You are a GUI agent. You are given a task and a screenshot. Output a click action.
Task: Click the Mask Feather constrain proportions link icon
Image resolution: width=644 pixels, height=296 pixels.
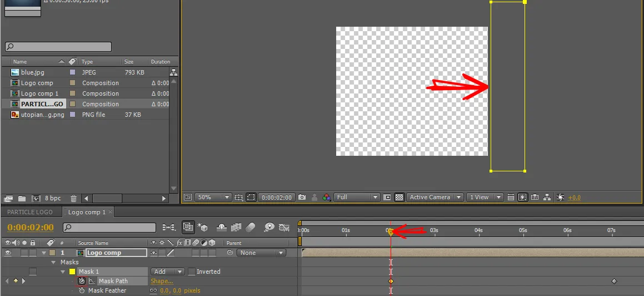[x=153, y=290]
